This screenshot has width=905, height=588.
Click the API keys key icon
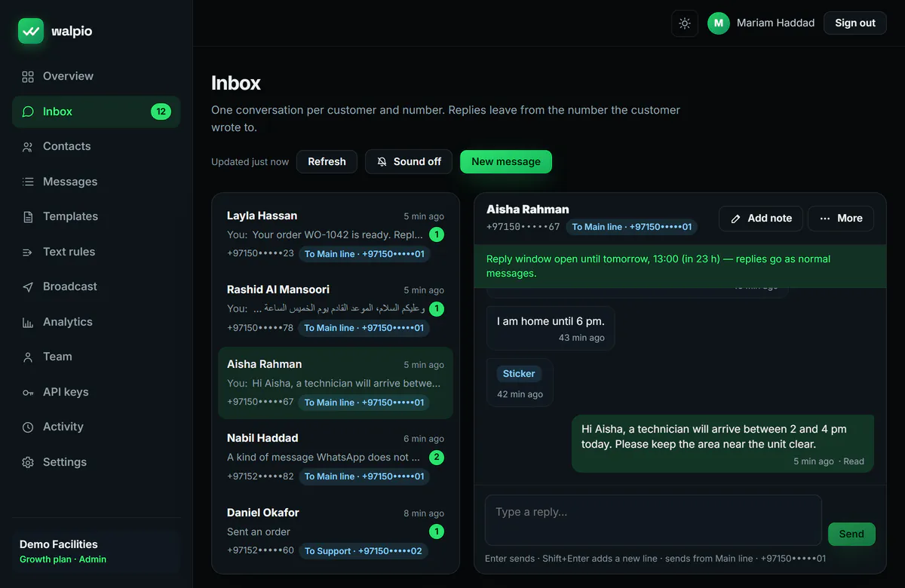tap(28, 392)
